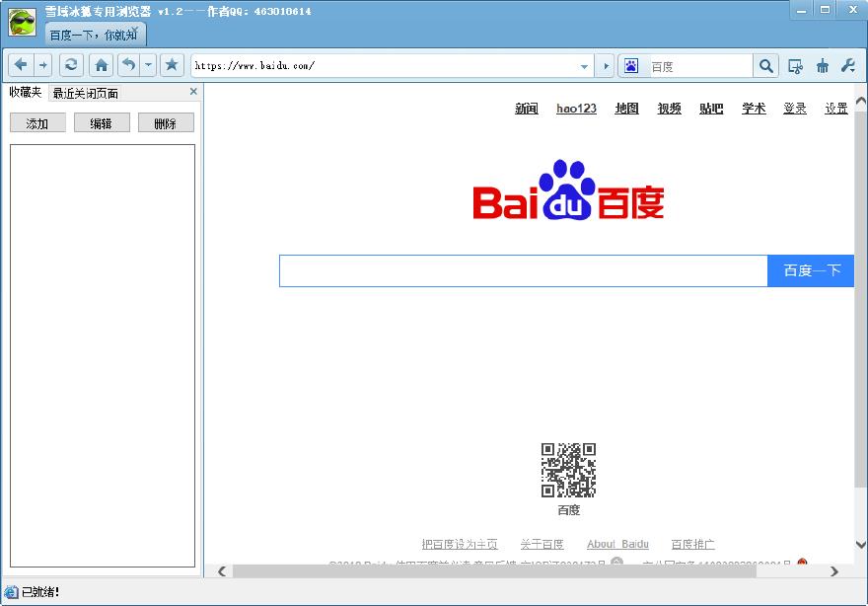Open the 百度推广 footer link
This screenshot has width=868, height=606.
(x=692, y=544)
